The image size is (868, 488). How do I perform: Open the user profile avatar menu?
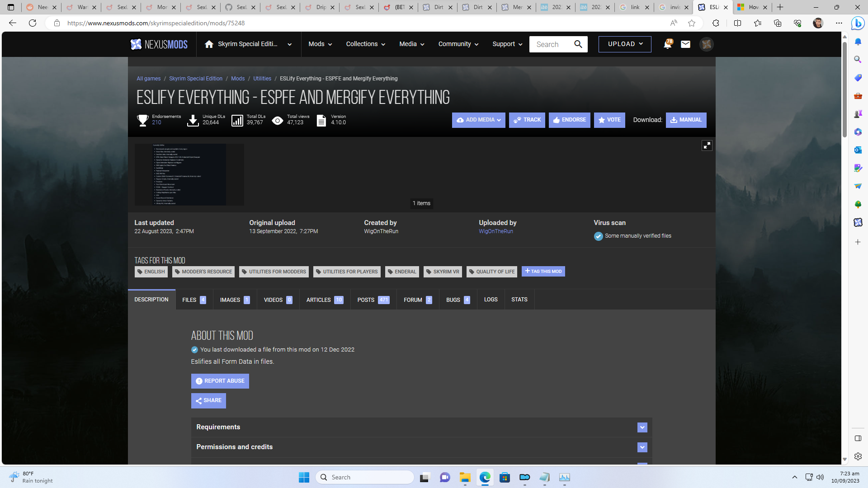(x=706, y=44)
